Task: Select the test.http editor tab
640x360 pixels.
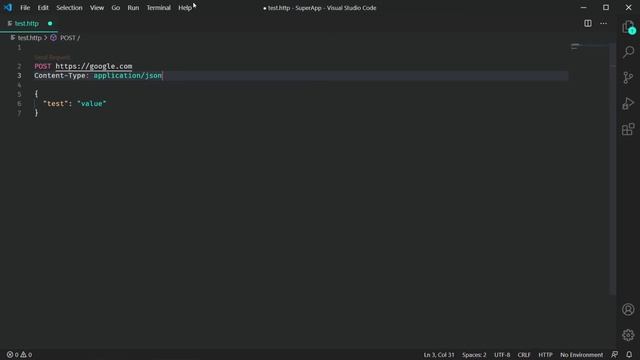Action: [29, 24]
